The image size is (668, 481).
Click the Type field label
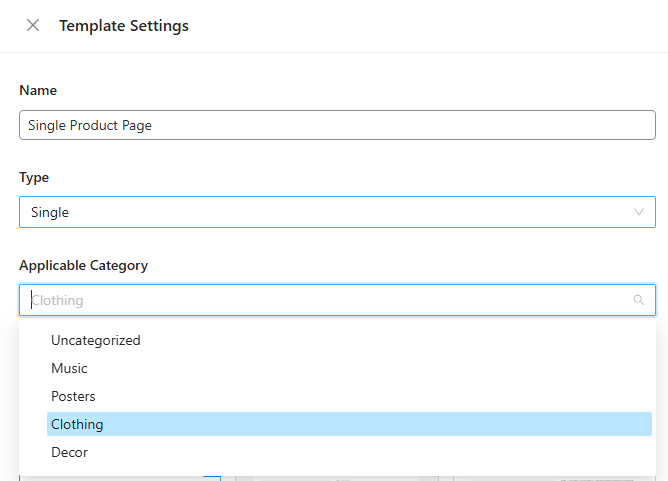(x=34, y=177)
